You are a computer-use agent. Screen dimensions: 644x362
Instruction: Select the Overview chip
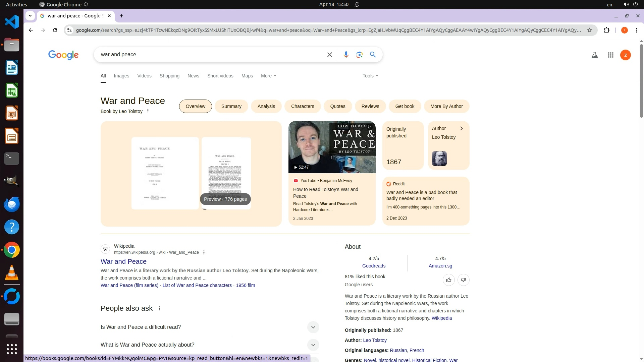pos(195,106)
